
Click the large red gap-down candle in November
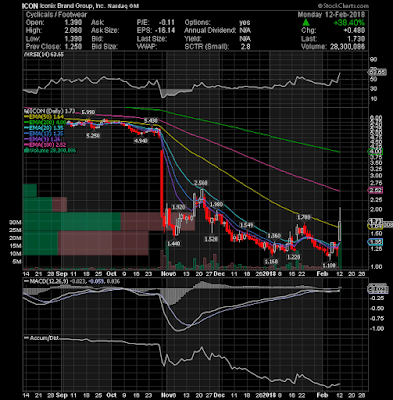click(x=162, y=183)
